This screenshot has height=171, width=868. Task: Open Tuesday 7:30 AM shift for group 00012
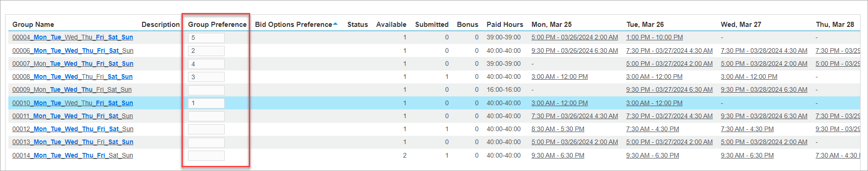pyautogui.click(x=653, y=129)
